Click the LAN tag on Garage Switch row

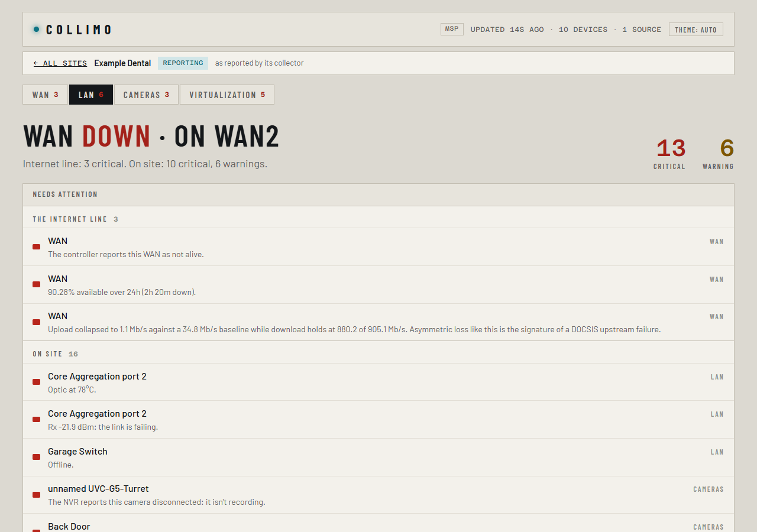tap(717, 452)
